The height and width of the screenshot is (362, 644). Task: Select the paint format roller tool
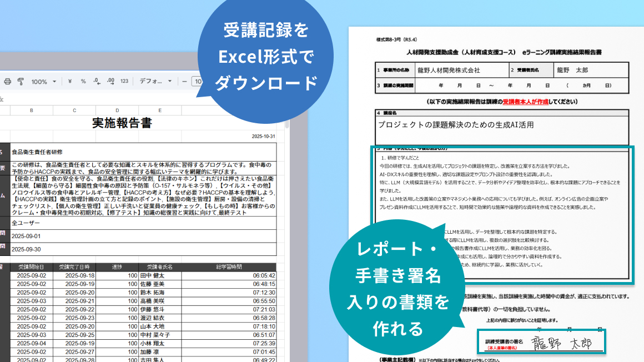pyautogui.click(x=21, y=82)
